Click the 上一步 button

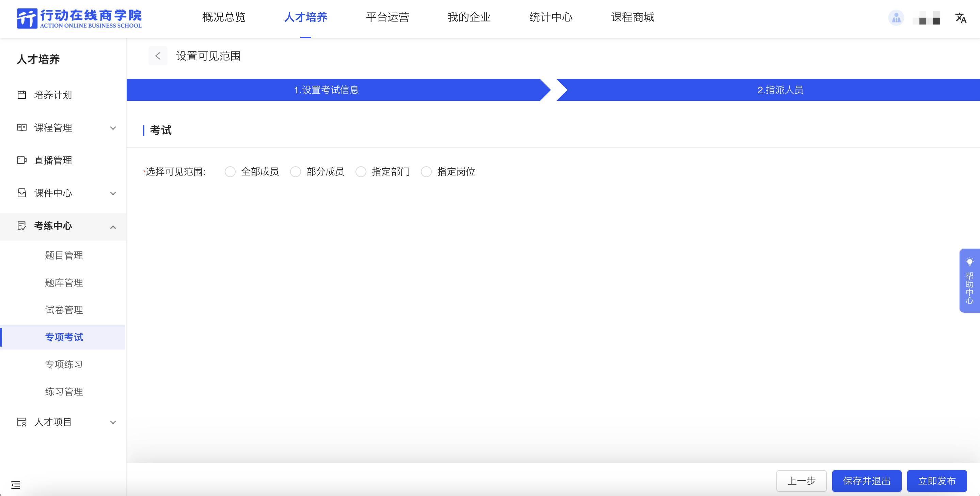point(801,481)
